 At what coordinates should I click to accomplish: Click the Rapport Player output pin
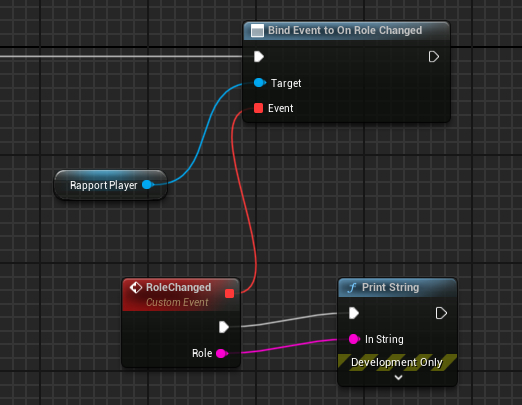147,185
